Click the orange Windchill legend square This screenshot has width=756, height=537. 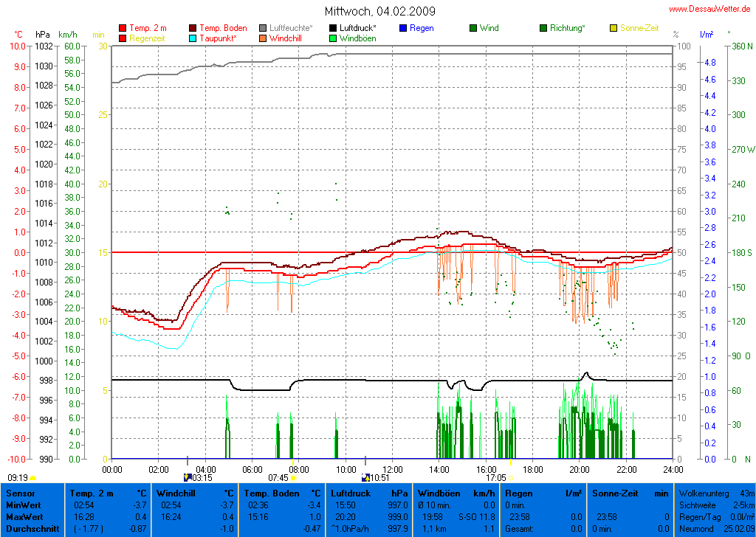[263, 38]
